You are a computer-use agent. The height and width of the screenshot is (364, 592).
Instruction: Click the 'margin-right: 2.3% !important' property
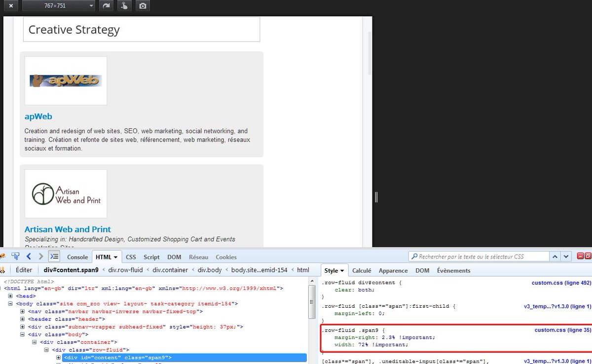click(385, 337)
